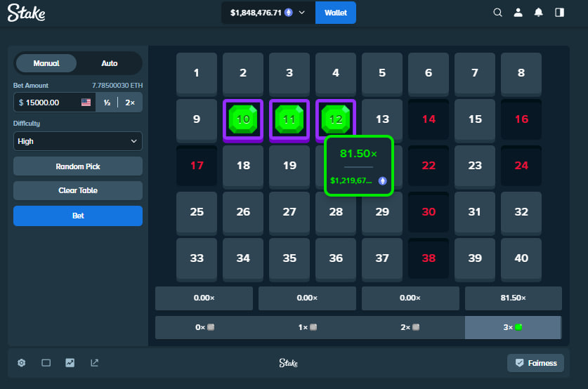
Task: Select keno tile 40
Action: tap(521, 258)
